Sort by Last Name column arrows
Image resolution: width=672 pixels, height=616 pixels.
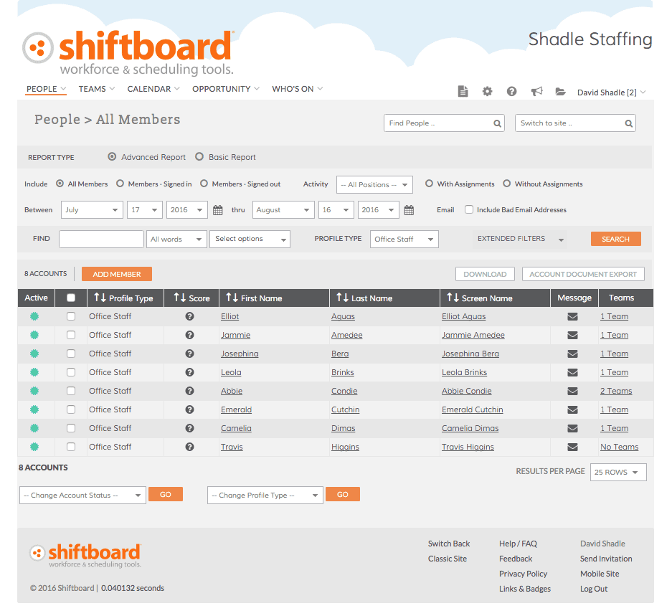coord(342,298)
